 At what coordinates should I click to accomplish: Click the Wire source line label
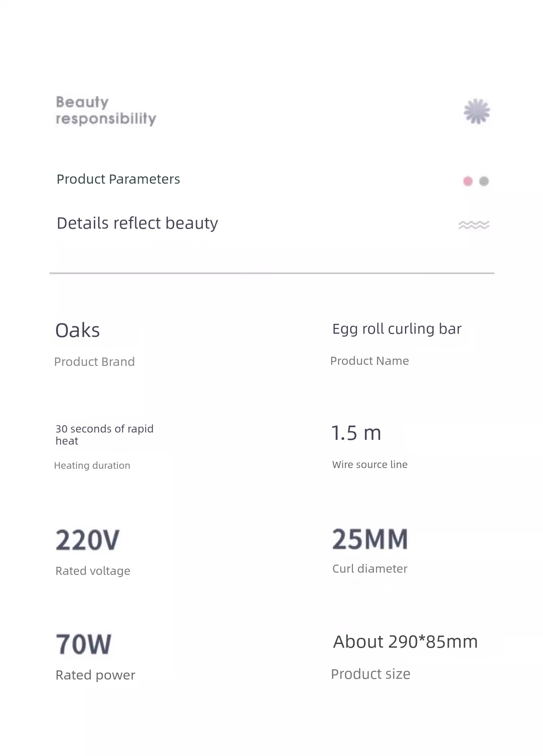370,464
